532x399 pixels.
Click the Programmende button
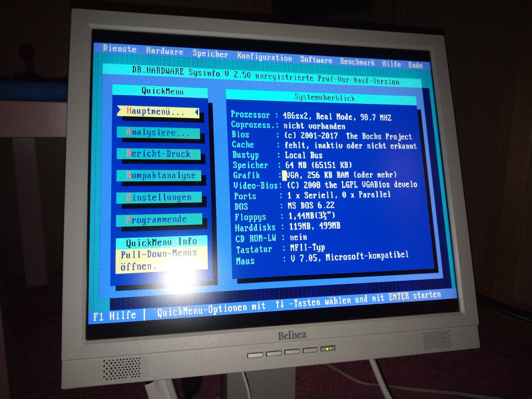159,219
